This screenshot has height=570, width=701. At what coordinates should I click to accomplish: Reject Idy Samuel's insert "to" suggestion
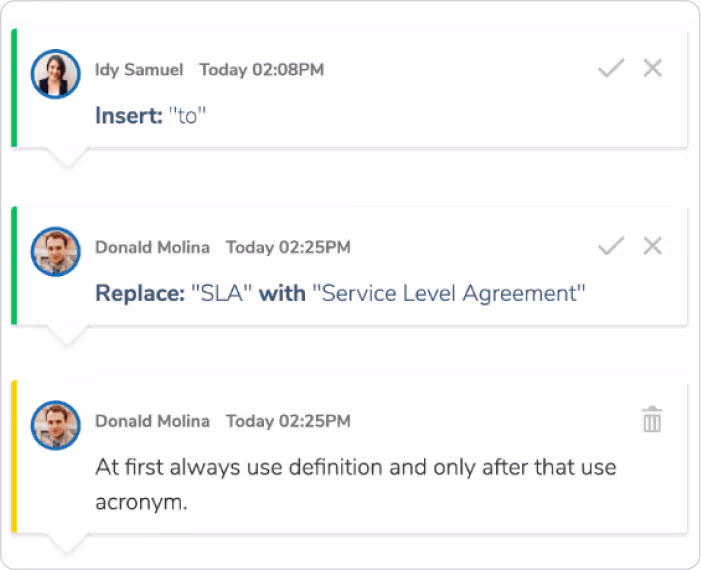(x=653, y=69)
